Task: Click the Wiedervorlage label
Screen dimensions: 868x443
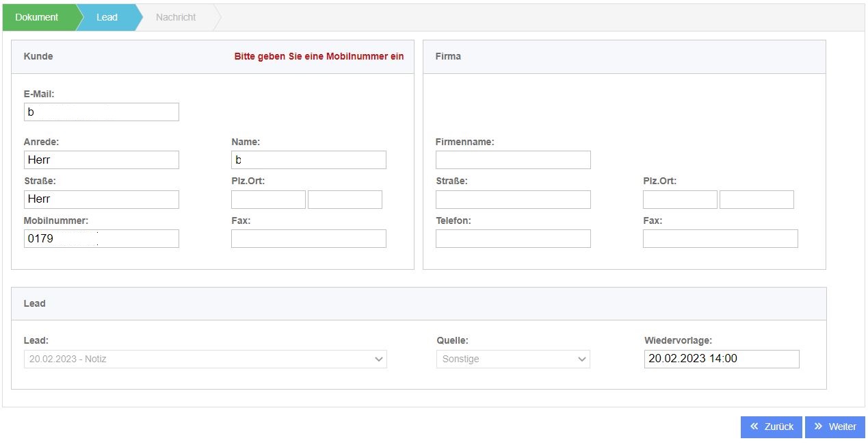Action: click(x=678, y=340)
